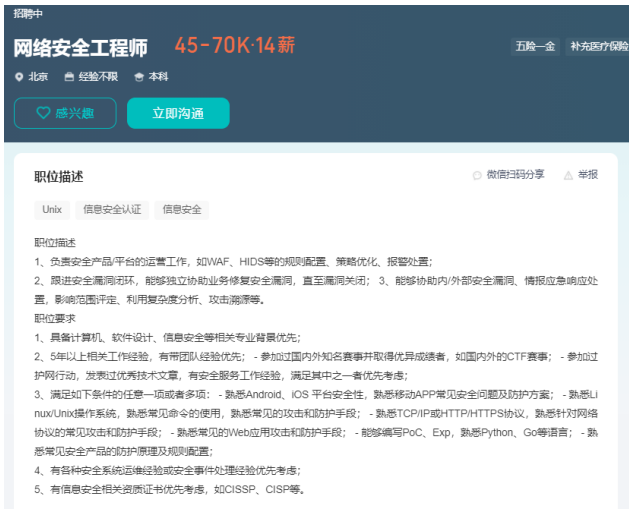Image resolution: width=629 pixels, height=518 pixels.
Task: Click the briefcase icon beside 经验不限
Action: pyautogui.click(x=69, y=77)
